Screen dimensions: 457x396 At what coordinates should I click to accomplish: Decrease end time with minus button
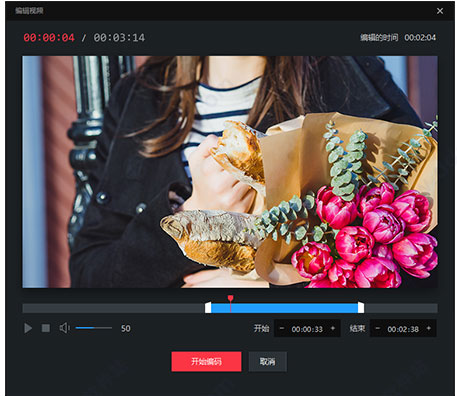pos(378,329)
